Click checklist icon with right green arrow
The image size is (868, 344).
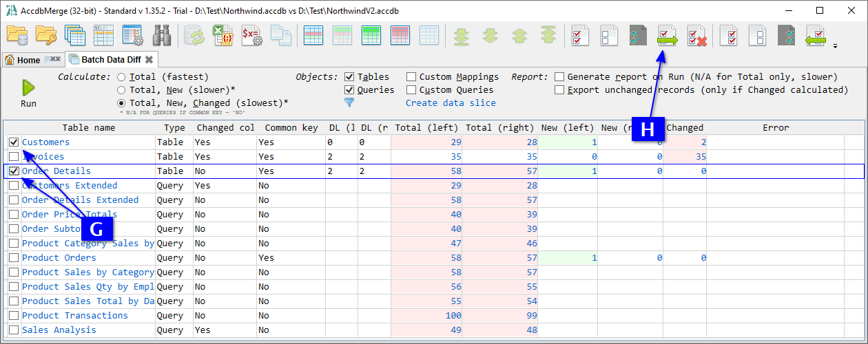(x=667, y=35)
